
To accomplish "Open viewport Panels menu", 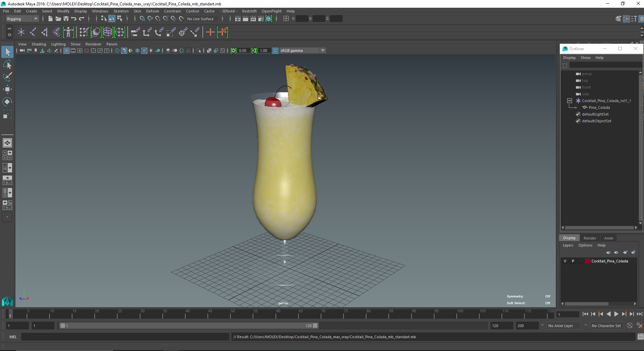I will (112, 44).
